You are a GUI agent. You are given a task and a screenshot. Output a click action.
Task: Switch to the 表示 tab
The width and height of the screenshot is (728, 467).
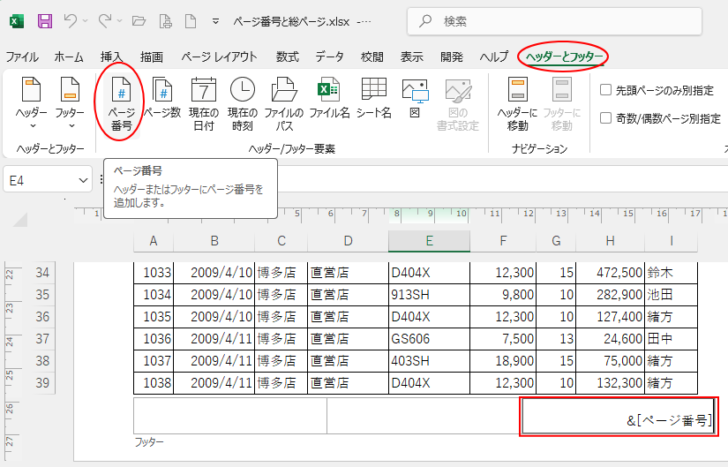tap(412, 57)
